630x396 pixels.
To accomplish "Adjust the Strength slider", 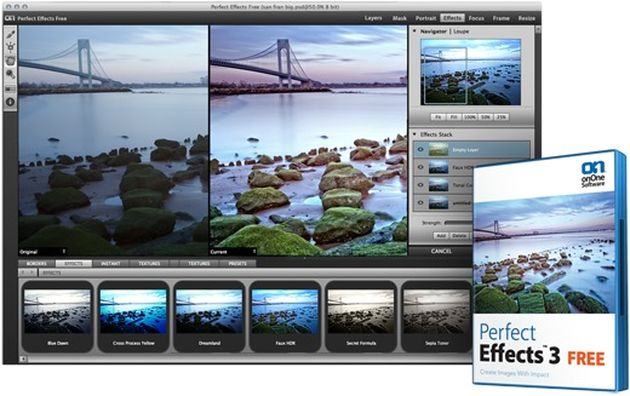I will 458,222.
